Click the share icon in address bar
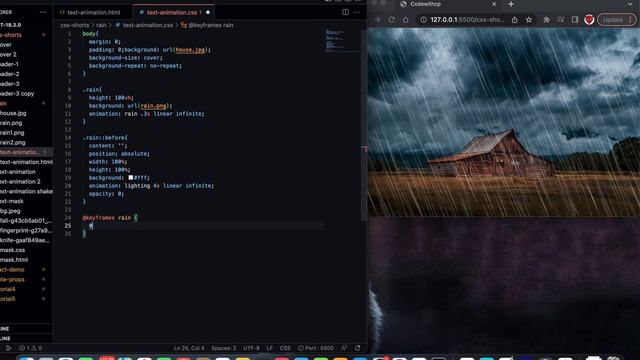 [515, 20]
